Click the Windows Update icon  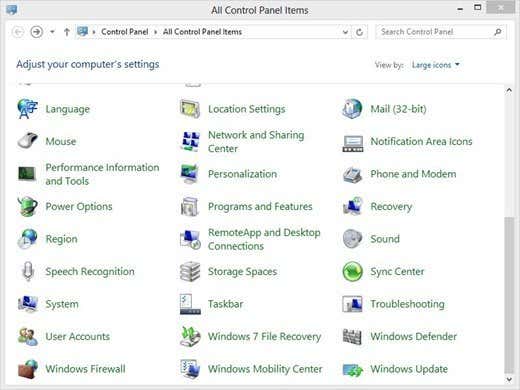352,369
